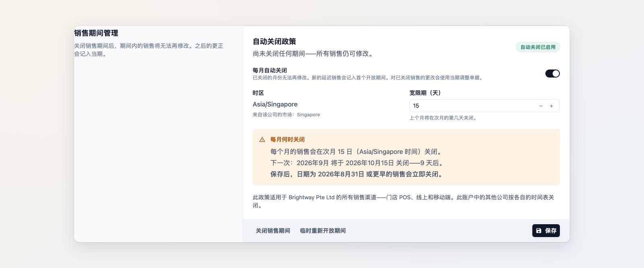Click the 每月何时关闭 warning heading
This screenshot has height=268, width=644.
point(287,139)
